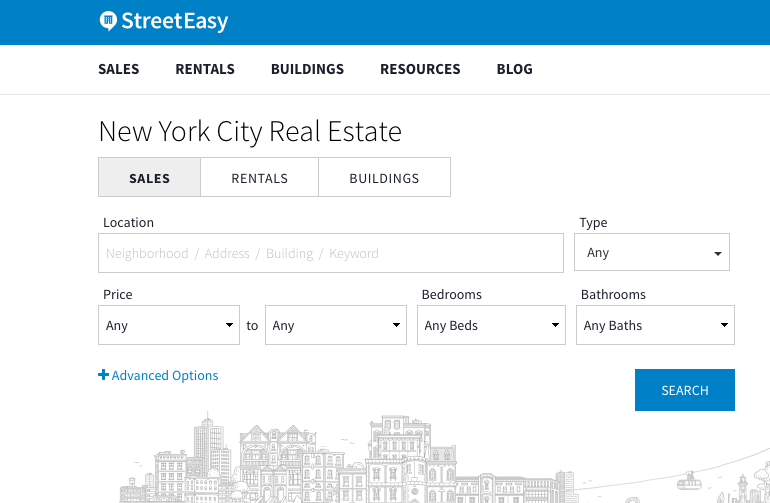Image resolution: width=770 pixels, height=503 pixels.
Task: Expand the minimum Price dropdown
Action: pyautogui.click(x=169, y=325)
